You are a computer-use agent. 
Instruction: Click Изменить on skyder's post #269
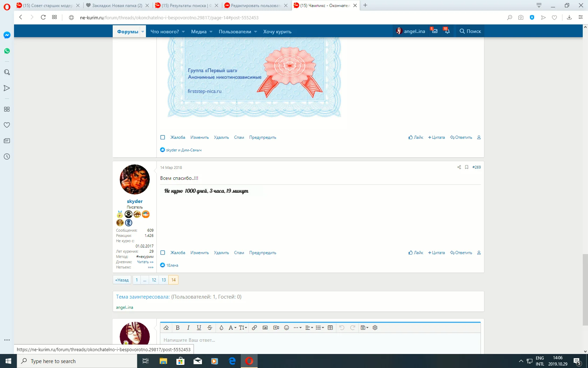click(199, 253)
